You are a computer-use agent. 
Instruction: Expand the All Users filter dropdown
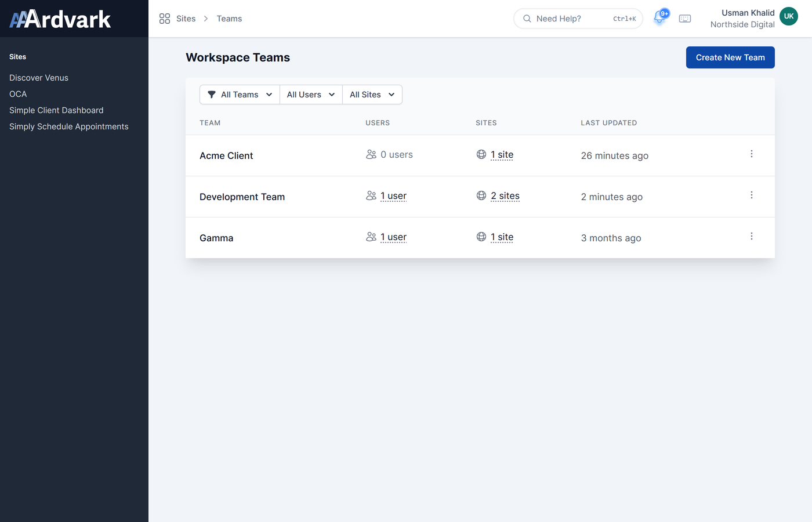[x=311, y=95]
